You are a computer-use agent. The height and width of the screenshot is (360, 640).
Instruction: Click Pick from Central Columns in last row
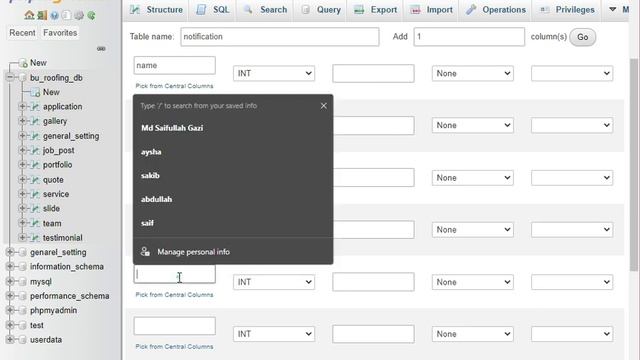pyautogui.click(x=174, y=347)
